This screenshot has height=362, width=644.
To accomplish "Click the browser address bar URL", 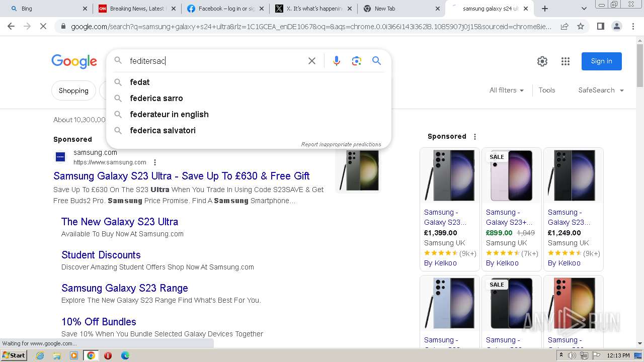I will tap(312, 26).
